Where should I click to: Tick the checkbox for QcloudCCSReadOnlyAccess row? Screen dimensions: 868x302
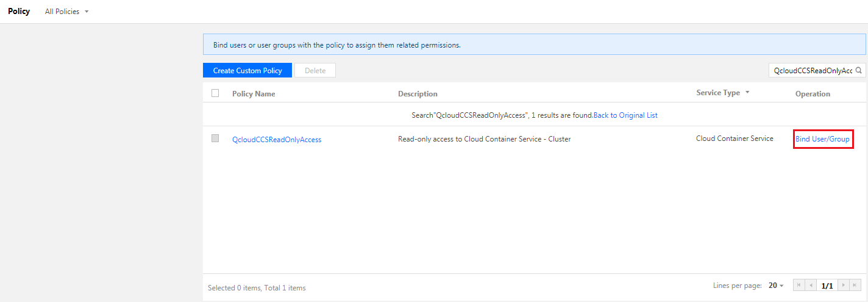tap(215, 138)
